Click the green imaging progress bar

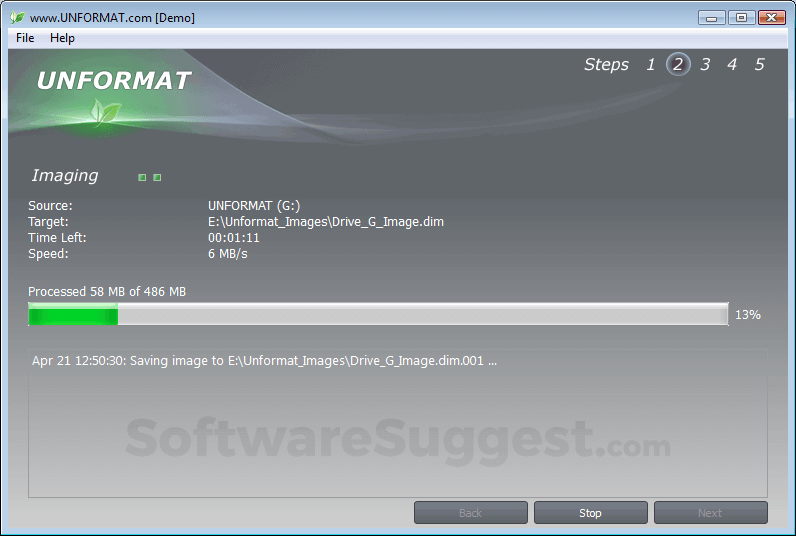click(x=378, y=314)
